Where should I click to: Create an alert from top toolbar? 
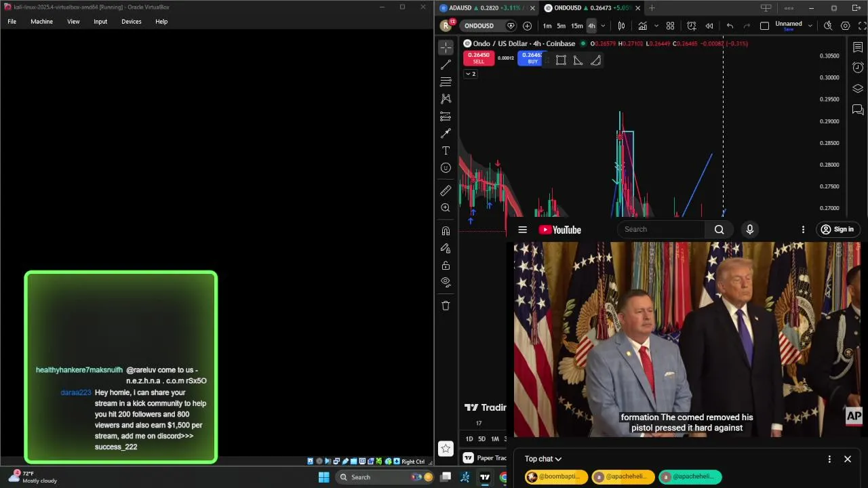click(692, 26)
